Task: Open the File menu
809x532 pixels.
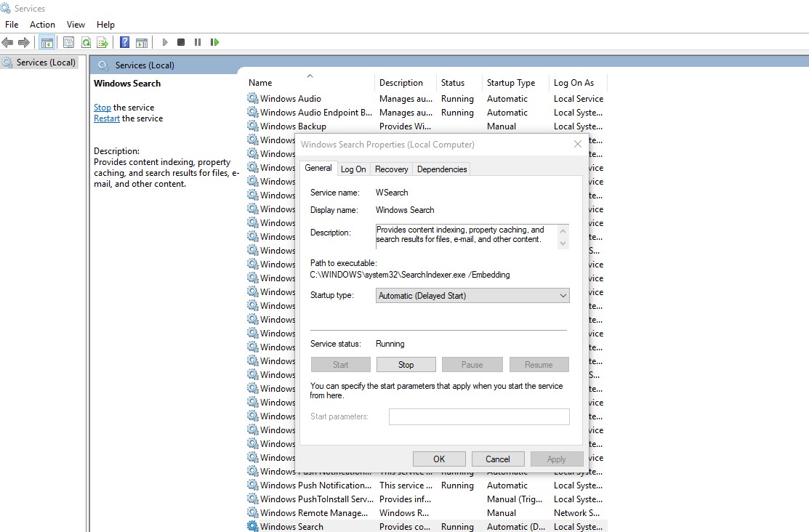Action: tap(12, 24)
